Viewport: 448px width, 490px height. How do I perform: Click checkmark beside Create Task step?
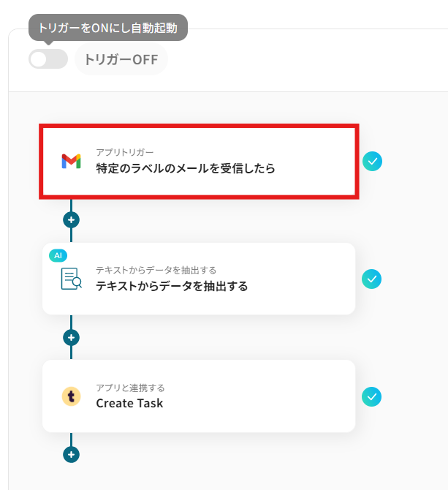pyautogui.click(x=371, y=396)
